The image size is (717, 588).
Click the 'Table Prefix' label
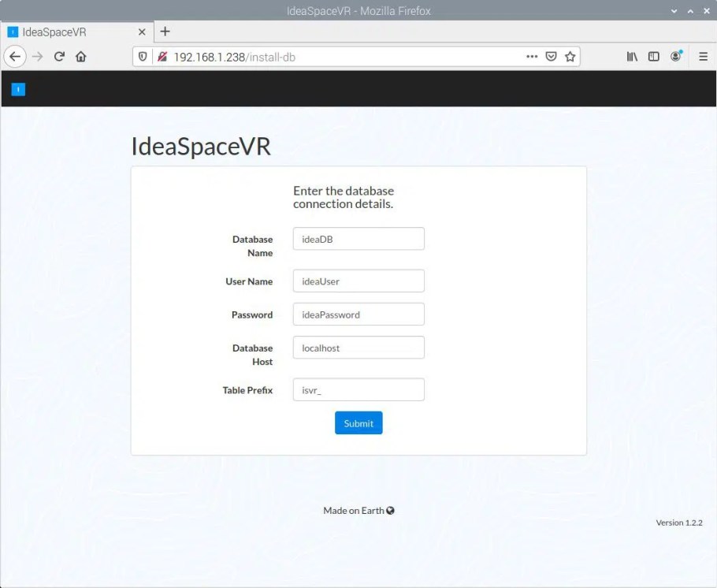click(x=247, y=390)
